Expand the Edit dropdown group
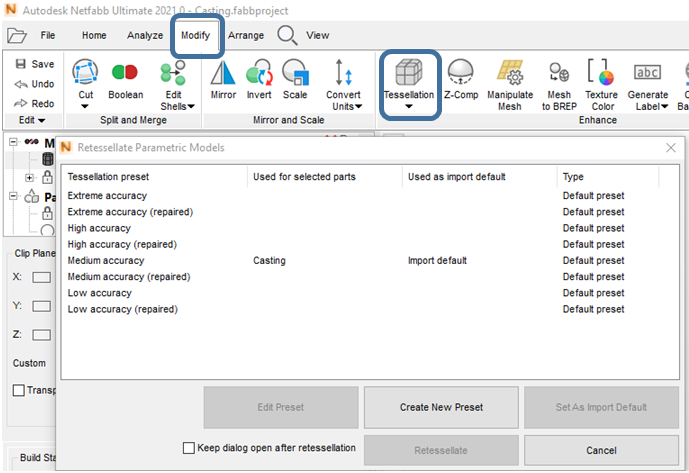The height and width of the screenshot is (473, 689). pos(32,120)
